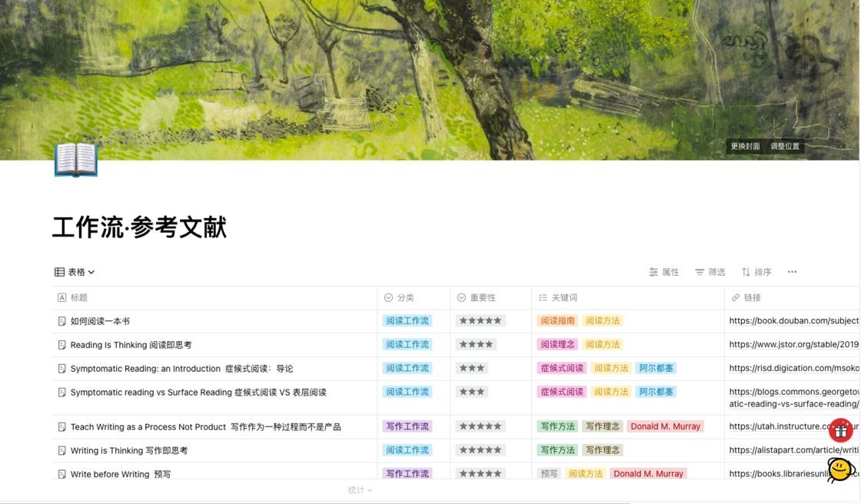Click 写作理念 tag in Writing is Thinking row
The image size is (861, 504).
click(603, 449)
